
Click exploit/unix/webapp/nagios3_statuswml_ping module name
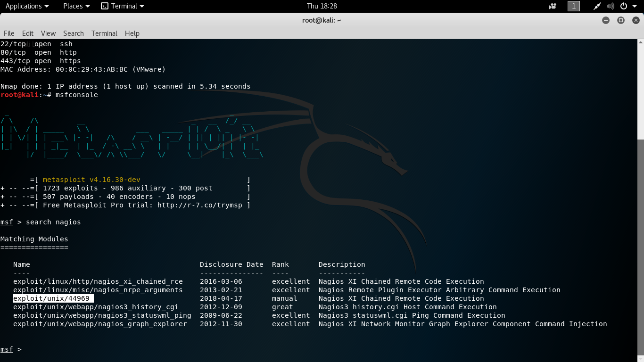click(102, 315)
